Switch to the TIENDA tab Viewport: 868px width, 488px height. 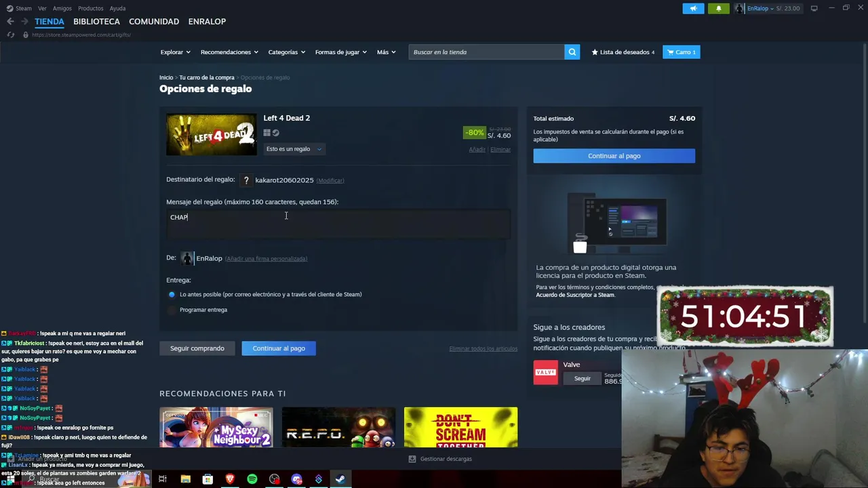click(50, 22)
